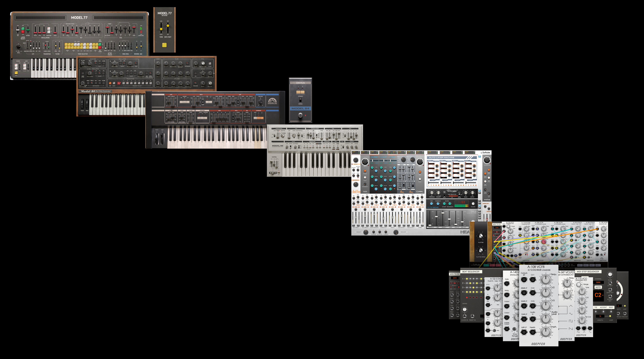Toggle Auto Layer Machine ON button
The image size is (644, 359).
pyautogui.click(x=479, y=156)
